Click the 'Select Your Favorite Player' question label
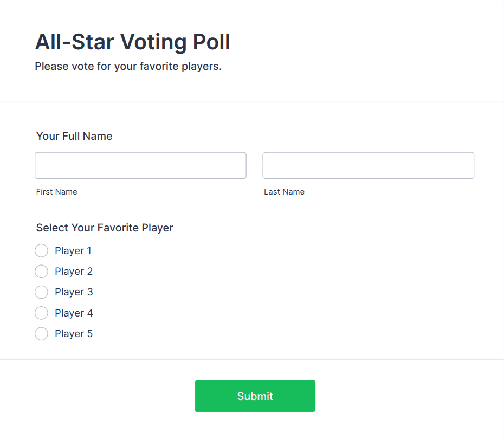Screen dimensions: 504x439 click(x=105, y=228)
